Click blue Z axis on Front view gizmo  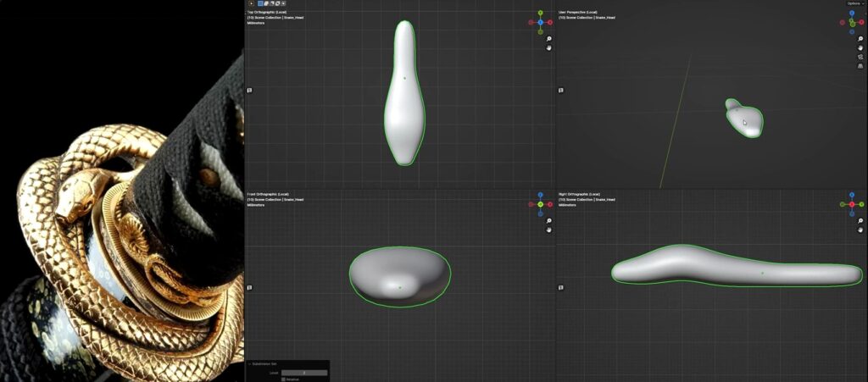click(x=540, y=195)
